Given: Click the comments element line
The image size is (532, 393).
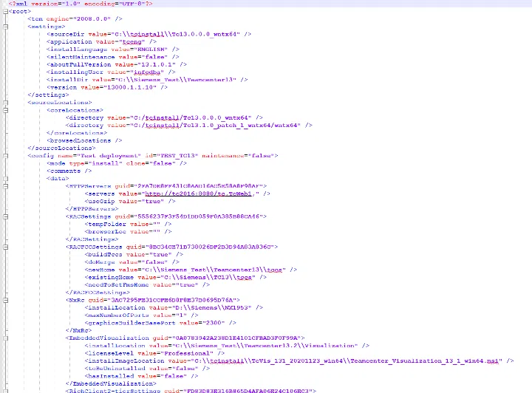Looking at the screenshot, I should click(x=69, y=171).
